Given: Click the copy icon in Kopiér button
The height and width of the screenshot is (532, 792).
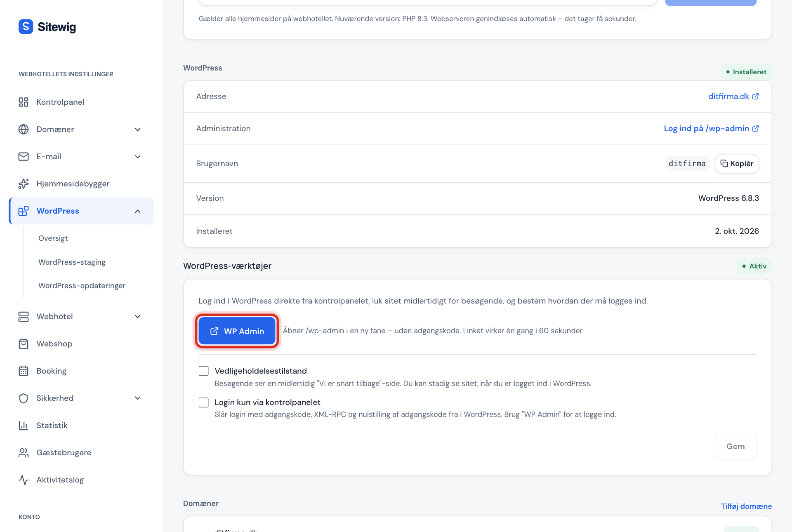Looking at the screenshot, I should [724, 164].
